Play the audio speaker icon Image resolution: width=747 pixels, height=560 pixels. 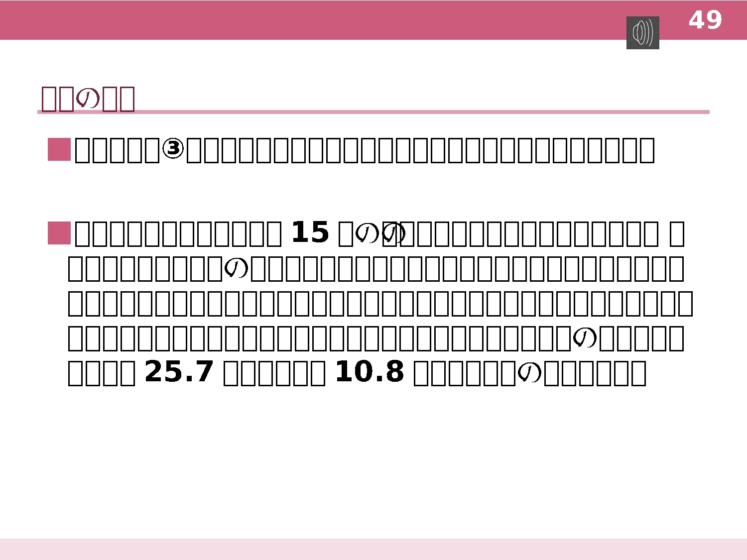pyautogui.click(x=642, y=33)
